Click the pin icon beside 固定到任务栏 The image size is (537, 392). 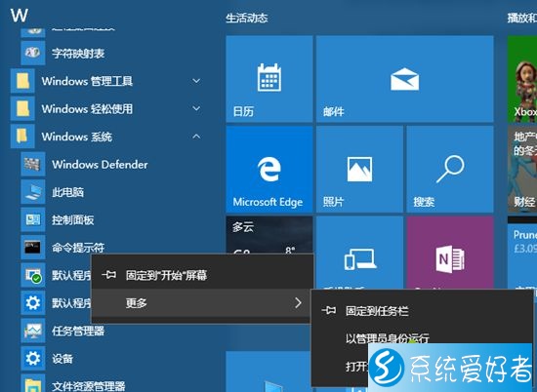[329, 311]
